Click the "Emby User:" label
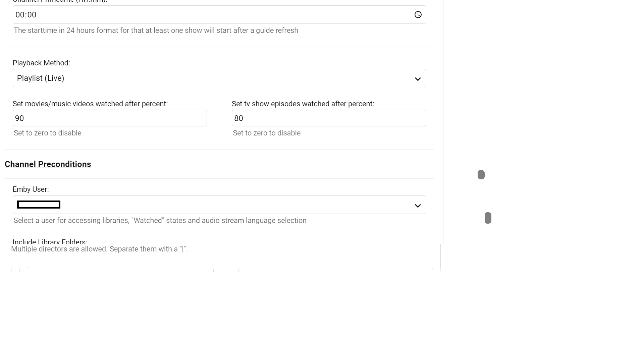This screenshot has width=644, height=342. click(x=31, y=189)
